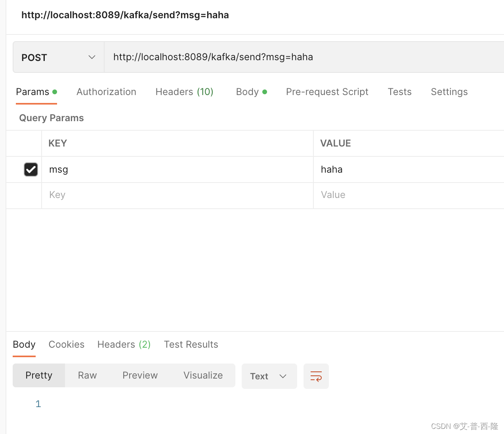Switch response view to Raw
The image size is (504, 434).
coord(87,375)
